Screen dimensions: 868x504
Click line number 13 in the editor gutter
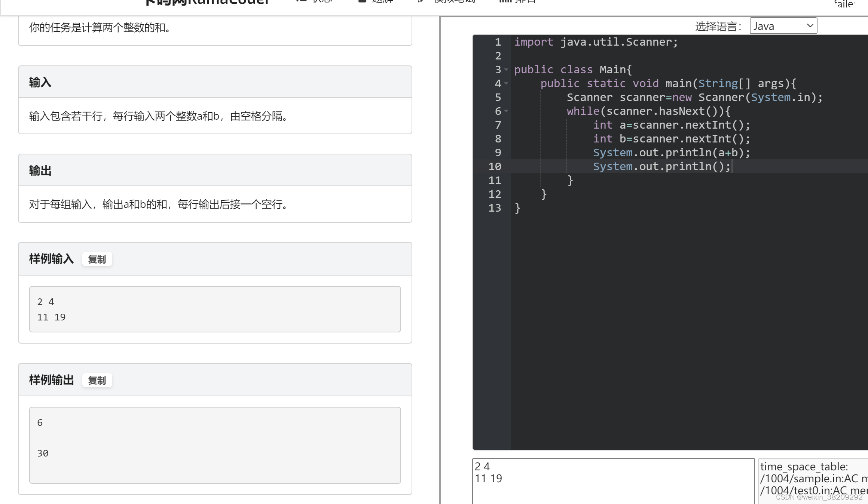pos(495,208)
